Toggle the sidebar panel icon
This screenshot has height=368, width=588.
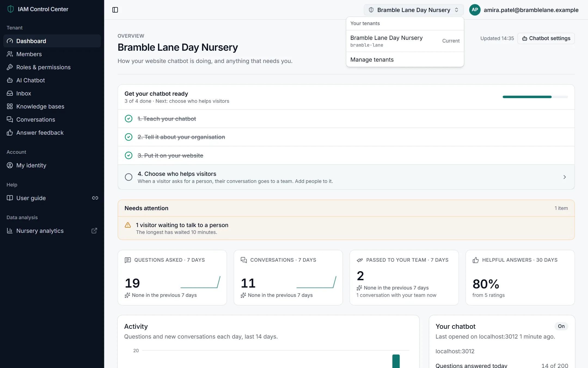coord(115,10)
